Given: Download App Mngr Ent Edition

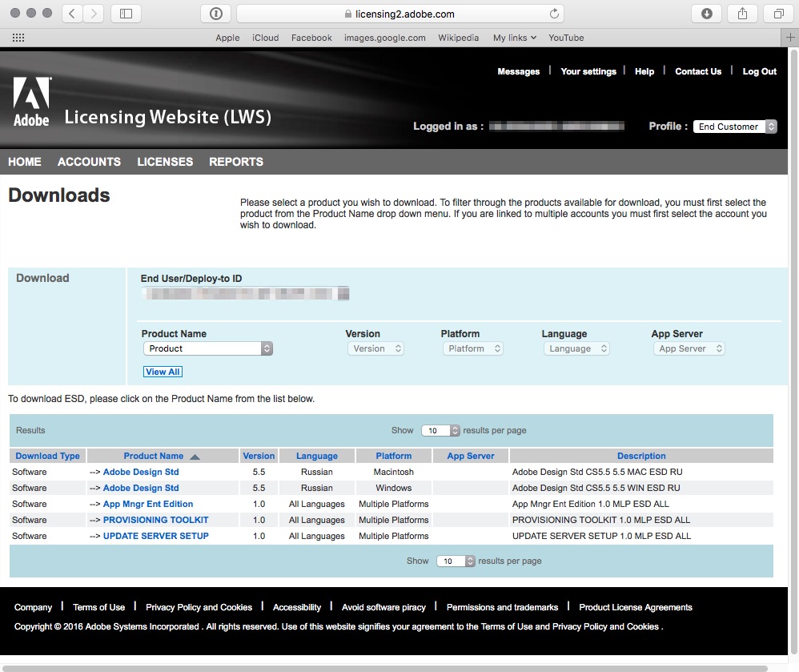Looking at the screenshot, I should 148,504.
